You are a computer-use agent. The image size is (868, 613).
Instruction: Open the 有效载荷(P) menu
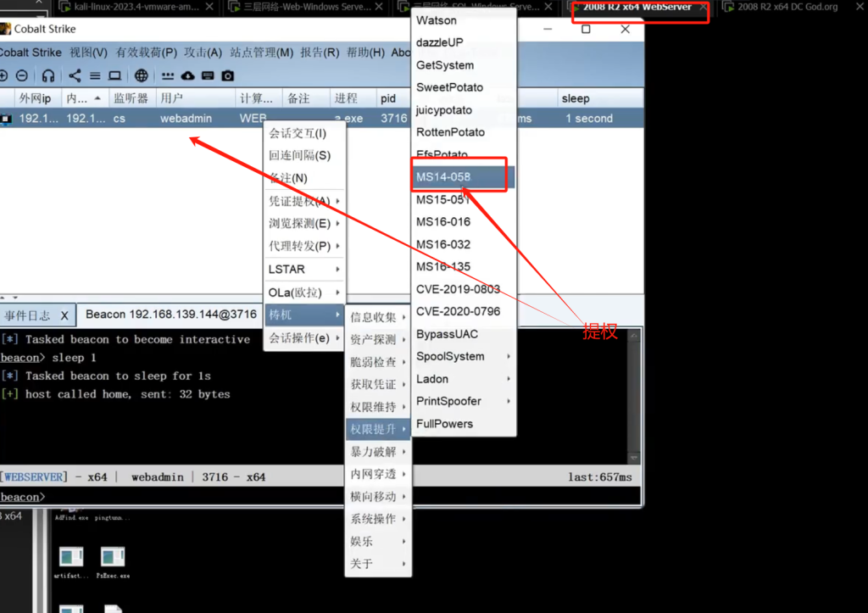(x=146, y=53)
